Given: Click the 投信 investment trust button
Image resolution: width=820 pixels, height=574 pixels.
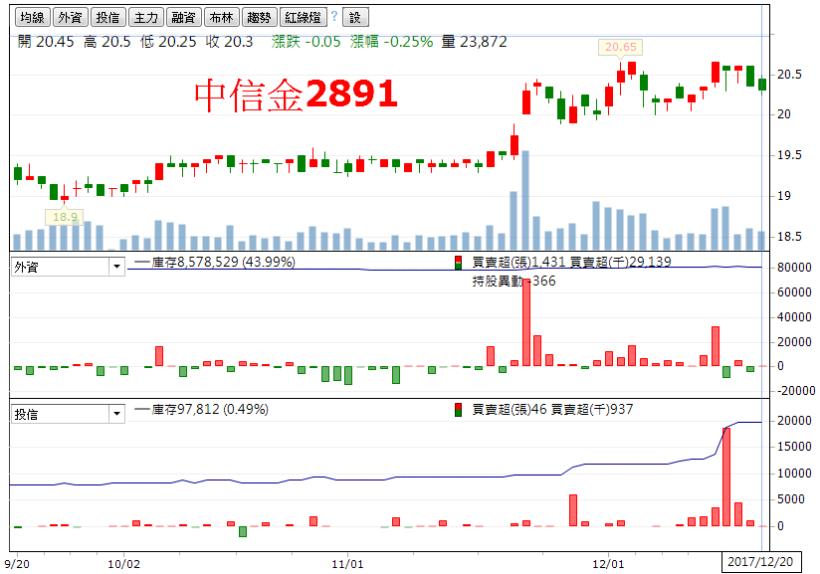Looking at the screenshot, I should pyautogui.click(x=108, y=17).
